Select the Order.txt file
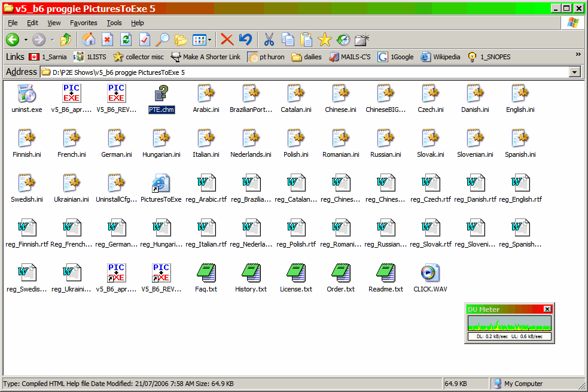The width and height of the screenshot is (588, 392). 340,279
